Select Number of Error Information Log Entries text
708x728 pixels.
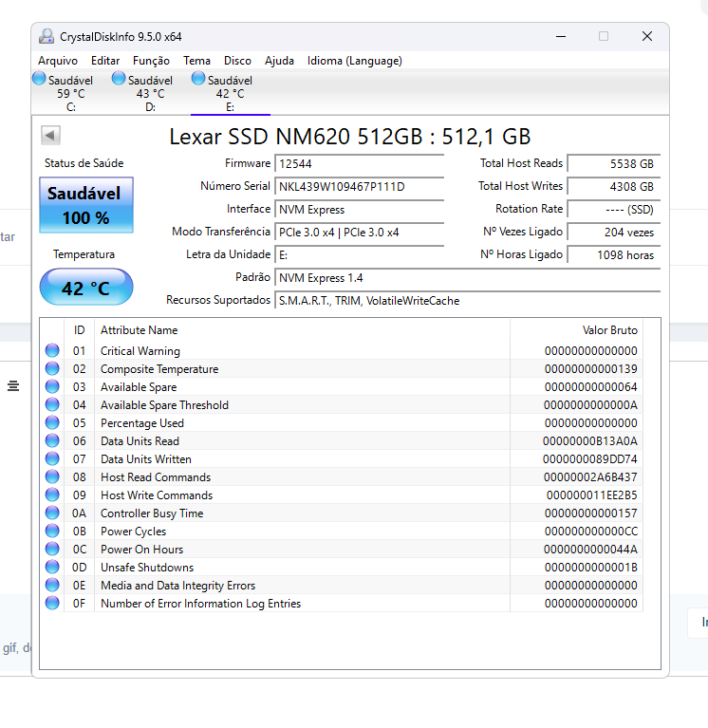tap(200, 604)
